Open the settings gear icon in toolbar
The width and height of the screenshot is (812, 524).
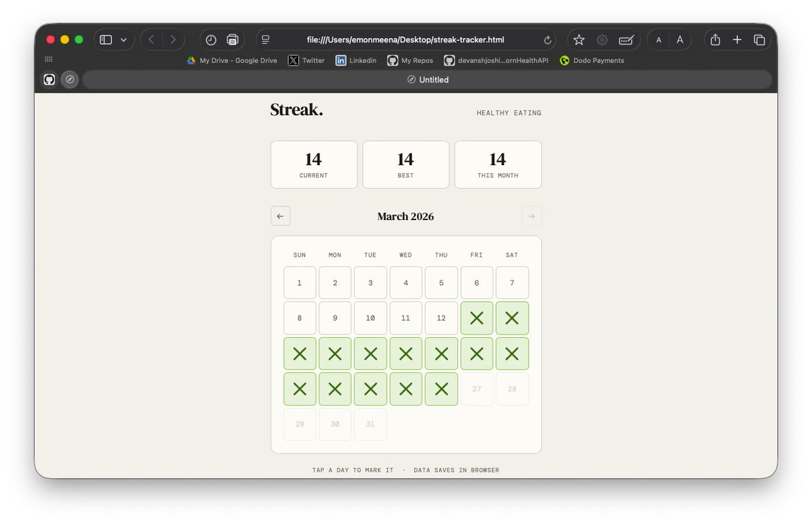602,40
